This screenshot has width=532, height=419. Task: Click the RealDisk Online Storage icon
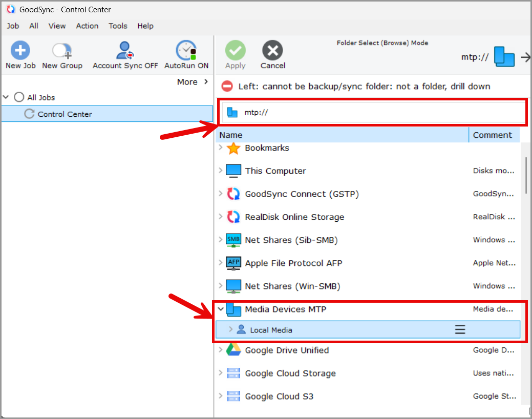coord(233,217)
